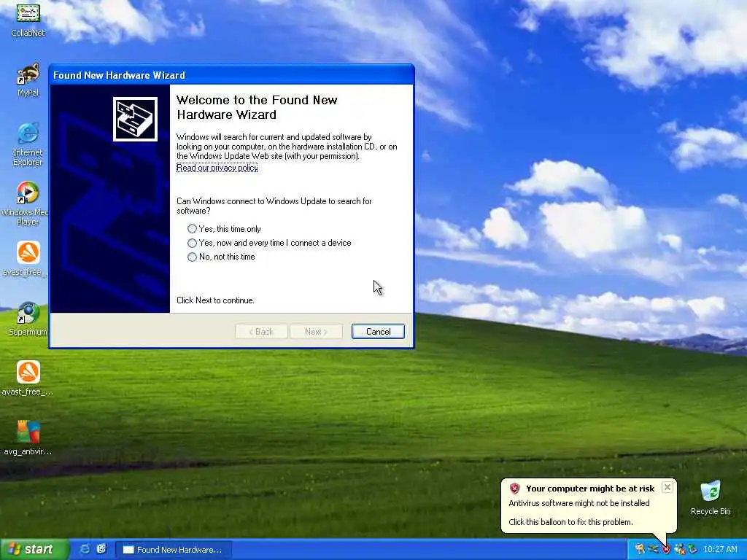Select 'No, not this time' option
Image resolution: width=747 pixels, height=560 pixels.
pyautogui.click(x=222, y=257)
